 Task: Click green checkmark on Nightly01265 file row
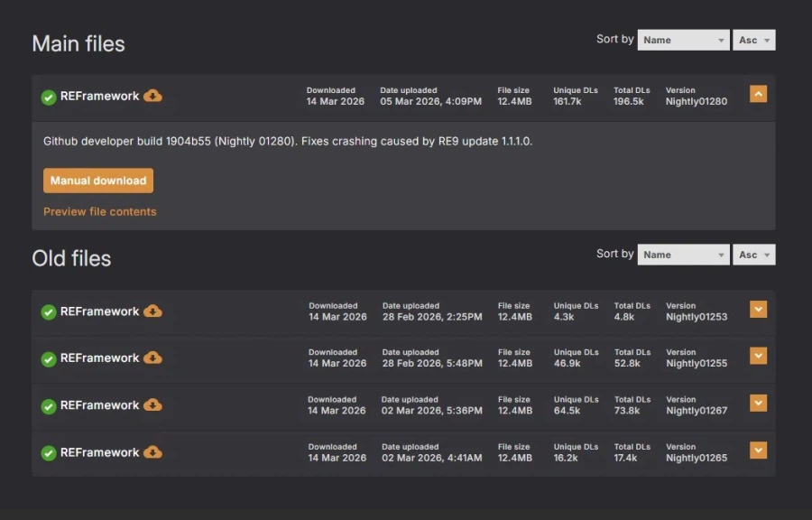[x=49, y=453]
